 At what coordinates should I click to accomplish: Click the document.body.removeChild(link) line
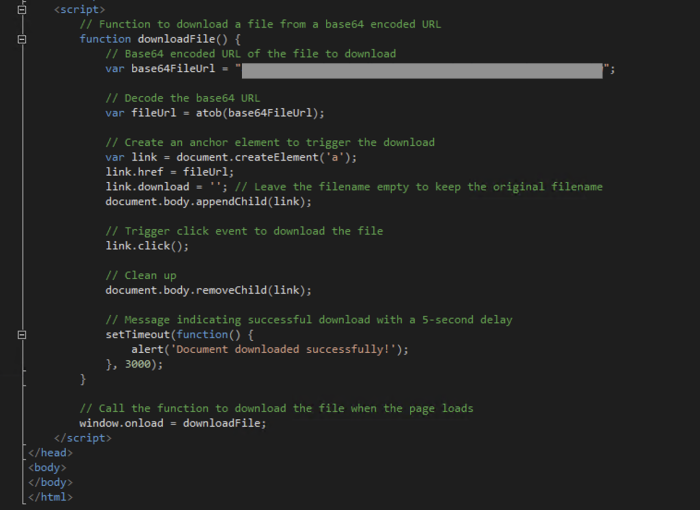(x=208, y=290)
